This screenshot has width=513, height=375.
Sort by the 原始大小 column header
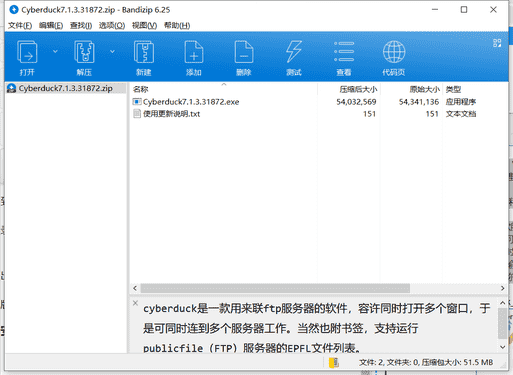[412, 89]
